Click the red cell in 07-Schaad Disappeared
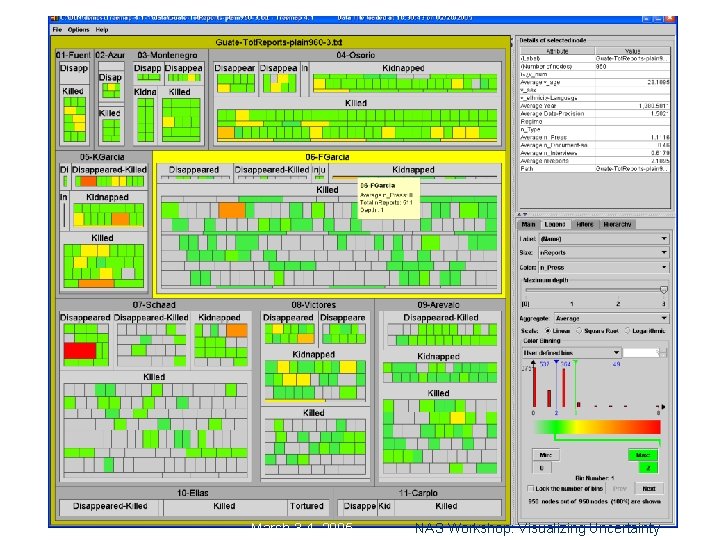This screenshot has height=540, width=720. coord(80,351)
